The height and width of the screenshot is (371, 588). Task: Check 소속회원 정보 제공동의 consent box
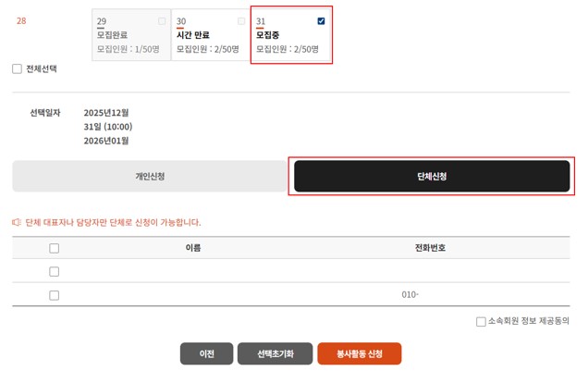click(481, 322)
